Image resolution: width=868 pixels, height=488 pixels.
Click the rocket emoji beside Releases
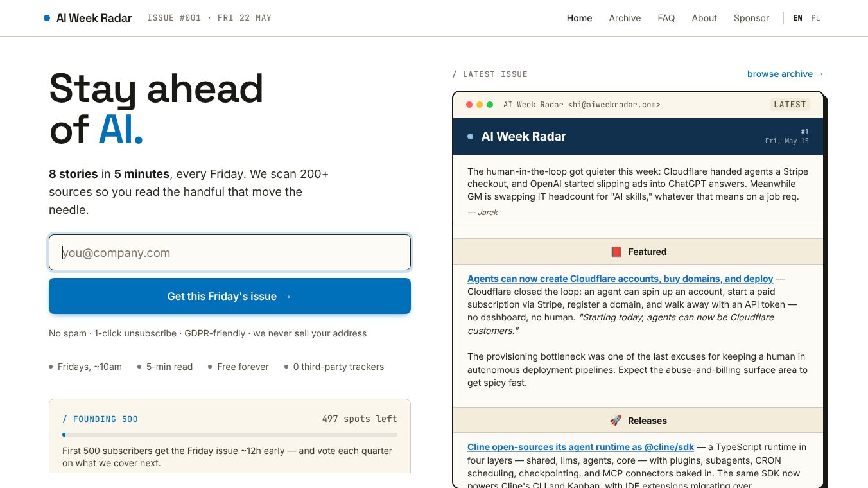pos(616,421)
